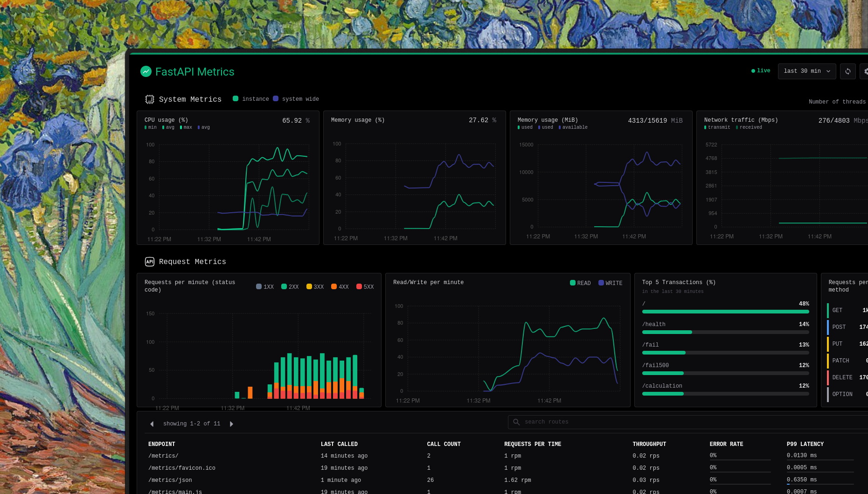Viewport: 868px width, 494px height.
Task: Click the search routes input field
Action: [x=688, y=422]
